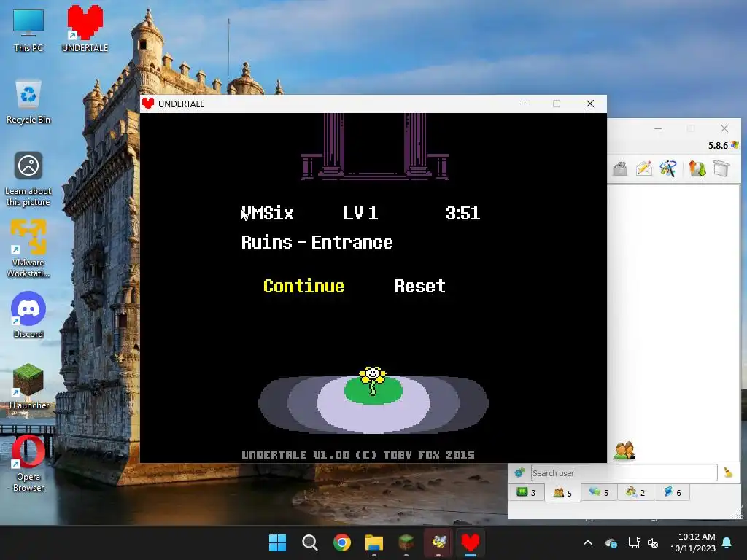Screen dimensions: 747x560
Task: Click the broom clear icon beside search field
Action: 728,472
